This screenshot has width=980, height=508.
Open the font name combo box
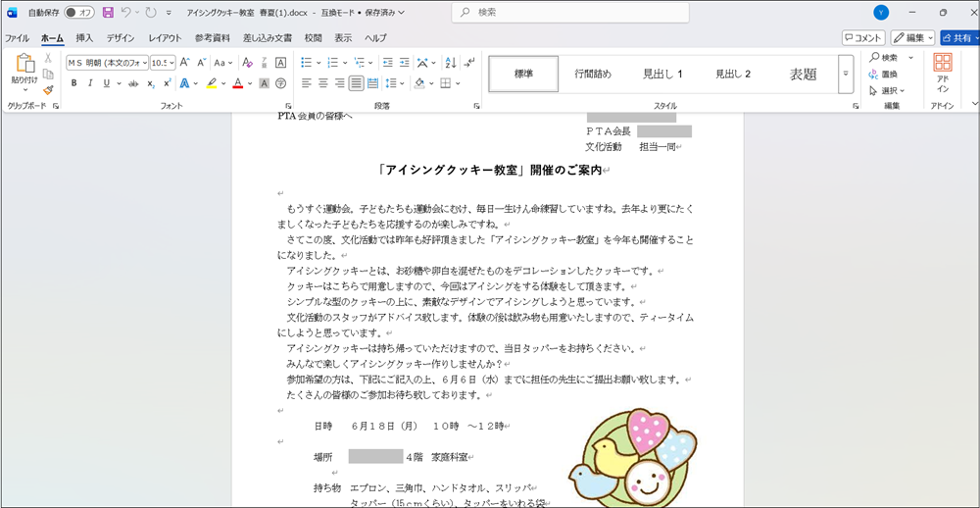[108, 63]
